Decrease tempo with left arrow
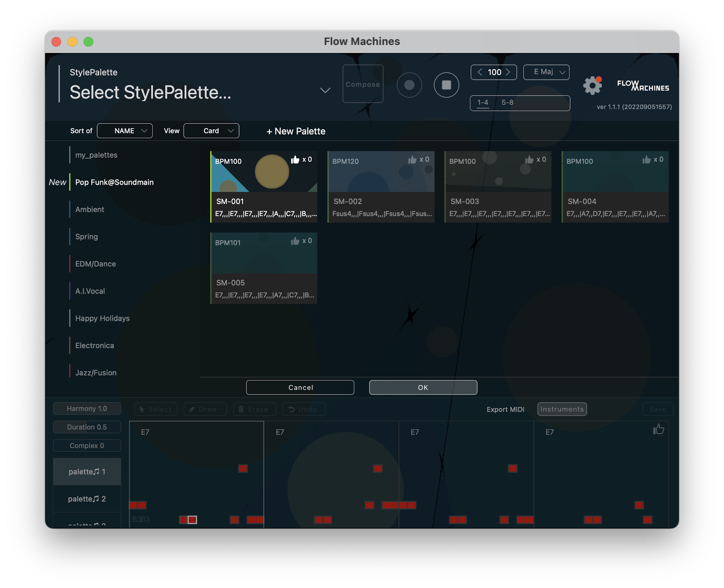Image resolution: width=724 pixels, height=588 pixels. (x=480, y=72)
